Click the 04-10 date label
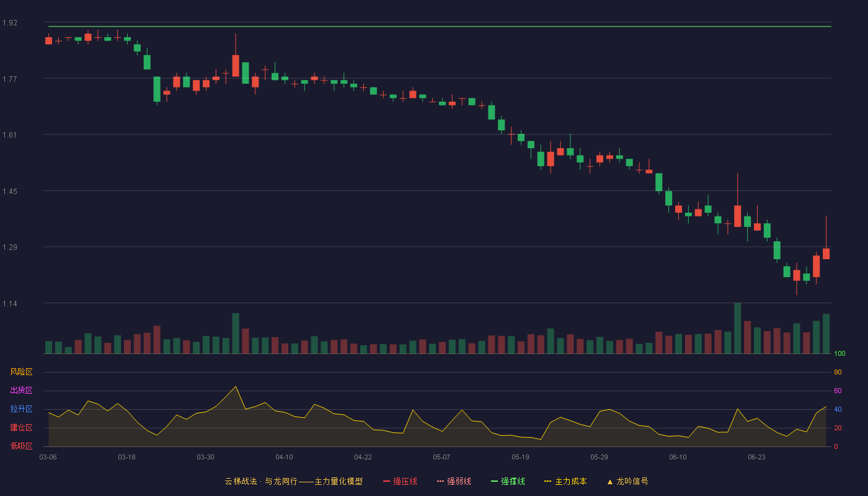This screenshot has width=868, height=496. (284, 457)
